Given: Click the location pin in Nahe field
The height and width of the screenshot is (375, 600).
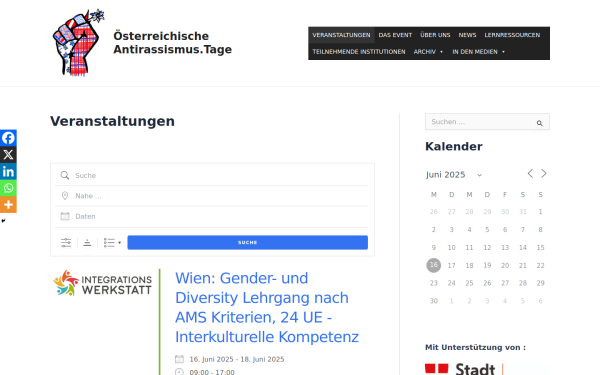Looking at the screenshot, I should click(65, 196).
